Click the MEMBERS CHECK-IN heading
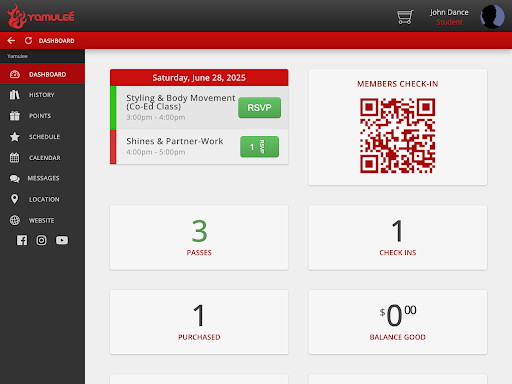This screenshot has width=512, height=384. (x=398, y=84)
